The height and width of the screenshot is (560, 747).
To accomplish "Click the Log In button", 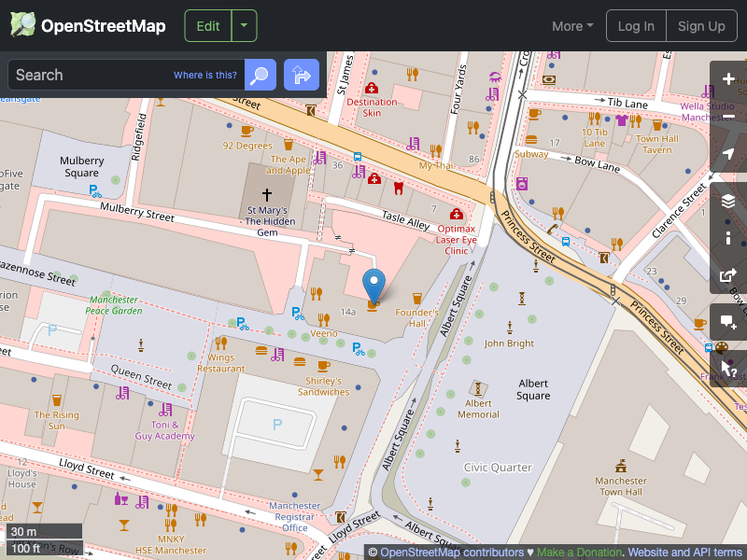I will tap(636, 25).
